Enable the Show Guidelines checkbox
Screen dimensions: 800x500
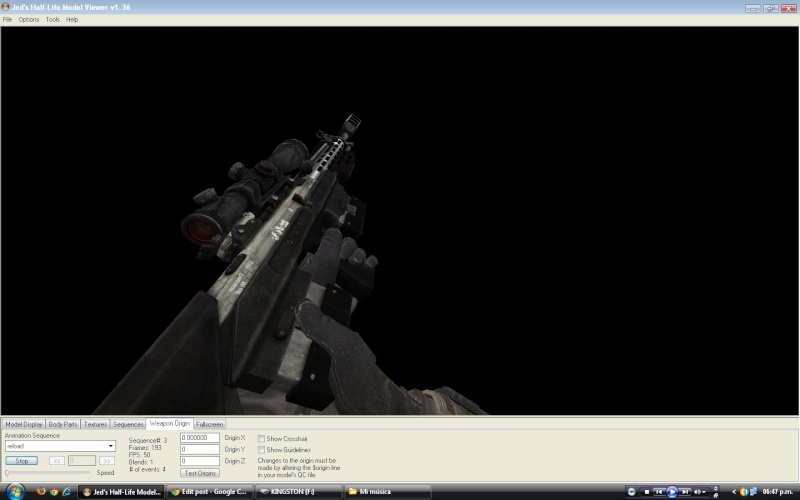pos(261,450)
